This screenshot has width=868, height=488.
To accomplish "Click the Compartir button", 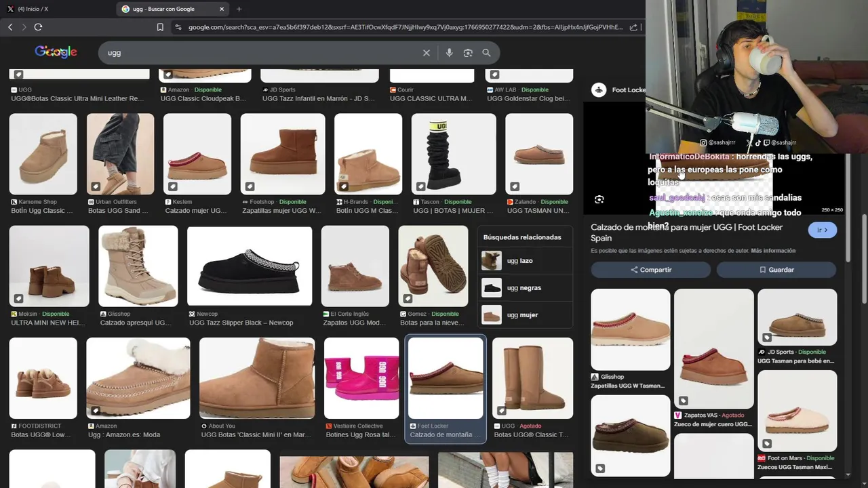I will 651,270.
